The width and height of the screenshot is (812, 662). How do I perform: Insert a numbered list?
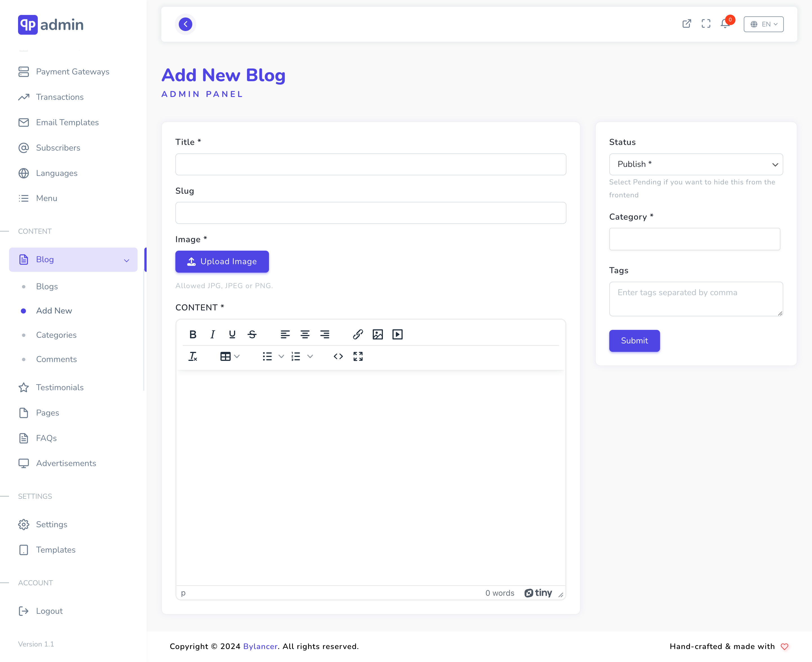tap(296, 357)
